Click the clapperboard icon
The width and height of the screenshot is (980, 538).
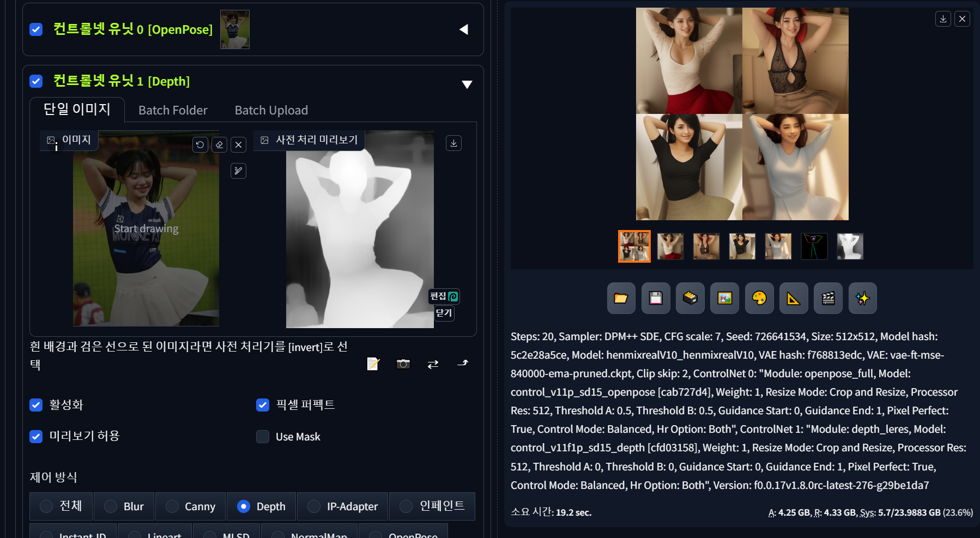828,298
